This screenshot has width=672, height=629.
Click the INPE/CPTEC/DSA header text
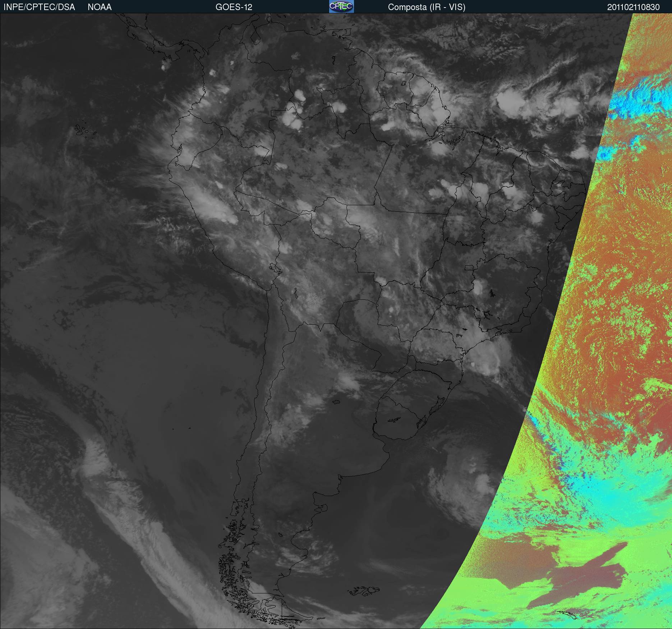pos(39,7)
